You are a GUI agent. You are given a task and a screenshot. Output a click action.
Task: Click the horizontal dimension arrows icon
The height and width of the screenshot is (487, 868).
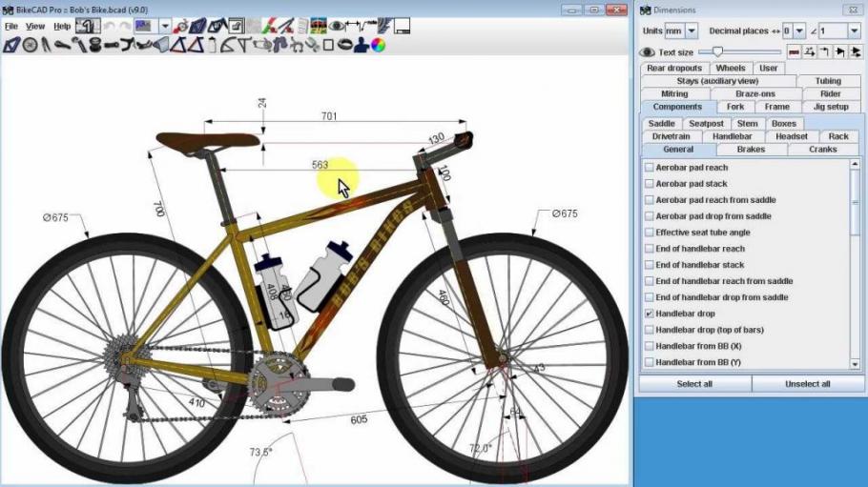tap(352, 26)
